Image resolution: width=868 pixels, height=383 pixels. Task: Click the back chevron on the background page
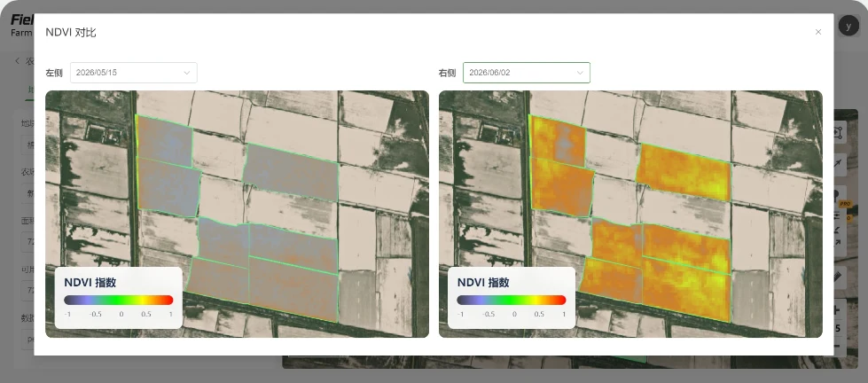coord(17,61)
